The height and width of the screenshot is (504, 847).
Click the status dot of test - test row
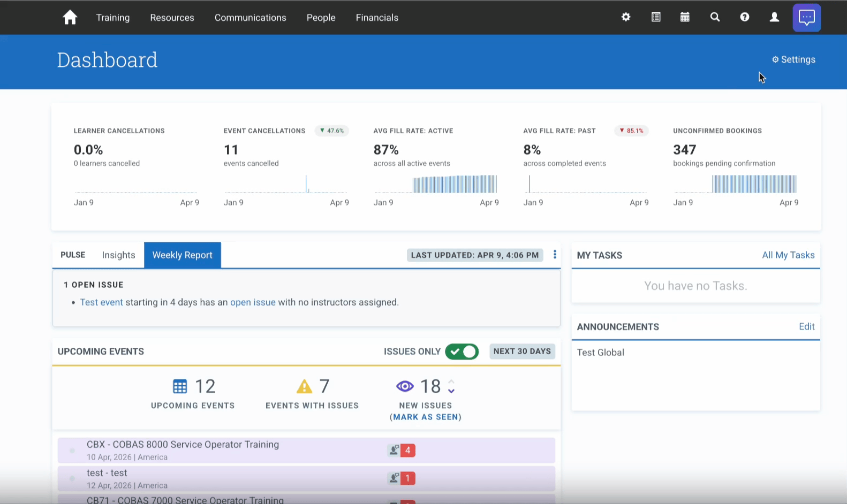click(72, 478)
